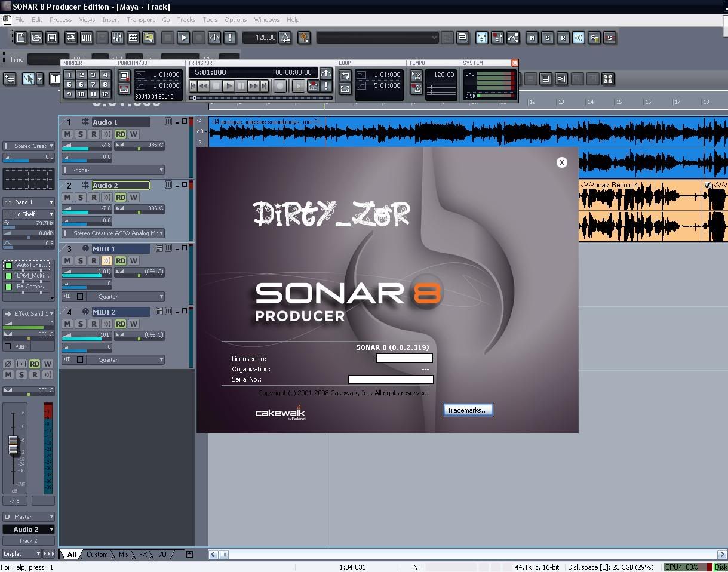Screen dimensions: 728x572
Task: Open the Options menu
Action: 236,20
